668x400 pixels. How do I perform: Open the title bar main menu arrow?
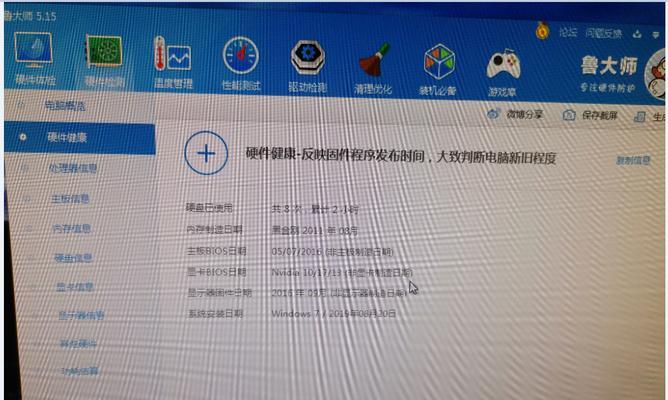tap(656, 35)
